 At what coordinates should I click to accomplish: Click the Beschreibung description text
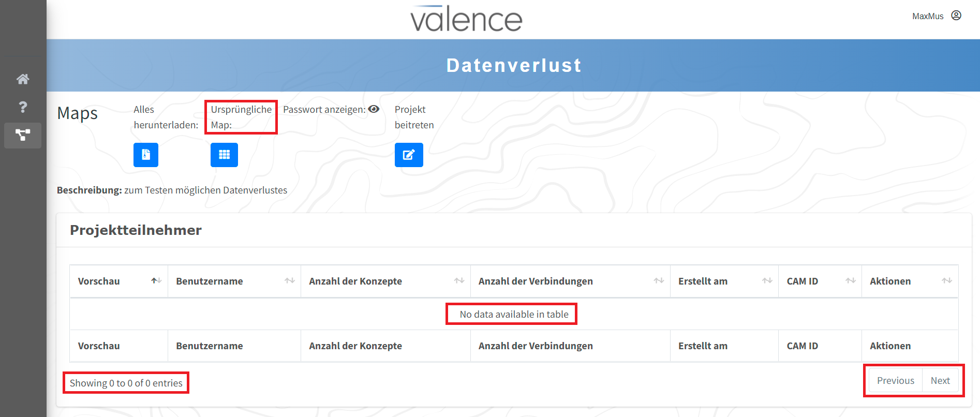click(172, 190)
